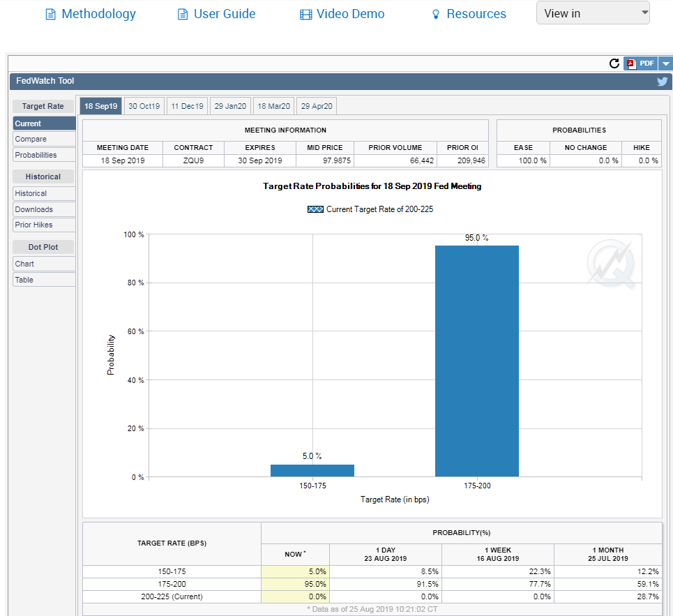Switch to the 29 Jan20 meeting tab

point(230,106)
